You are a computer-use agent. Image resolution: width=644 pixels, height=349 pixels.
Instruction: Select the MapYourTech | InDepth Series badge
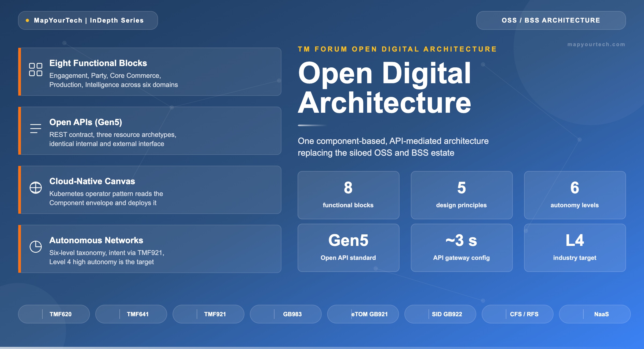click(x=88, y=20)
